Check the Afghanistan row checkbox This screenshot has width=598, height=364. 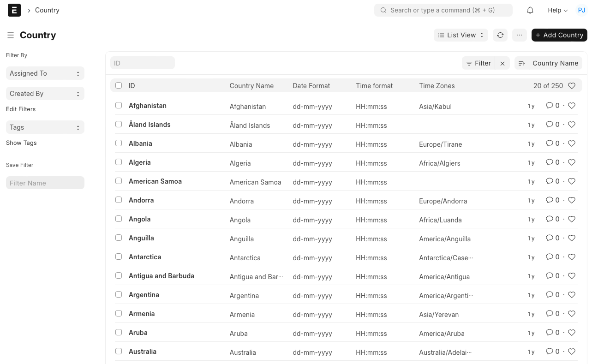[119, 105]
